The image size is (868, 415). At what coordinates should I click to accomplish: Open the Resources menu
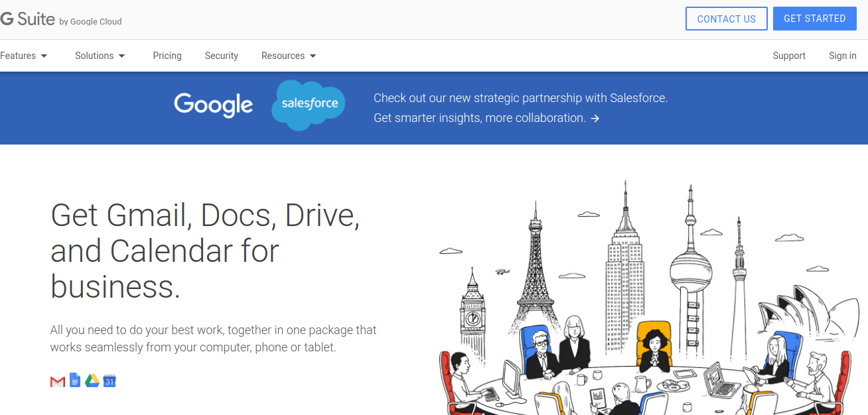click(x=289, y=56)
